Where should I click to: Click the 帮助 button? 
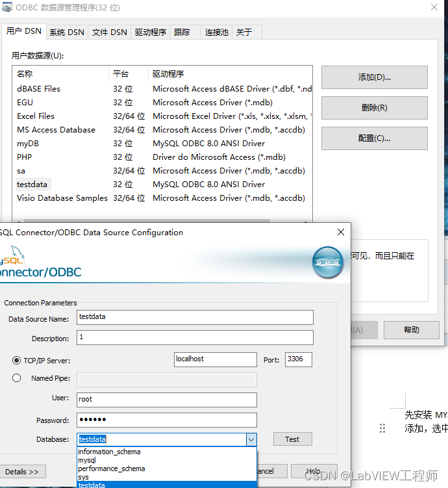pyautogui.click(x=411, y=330)
